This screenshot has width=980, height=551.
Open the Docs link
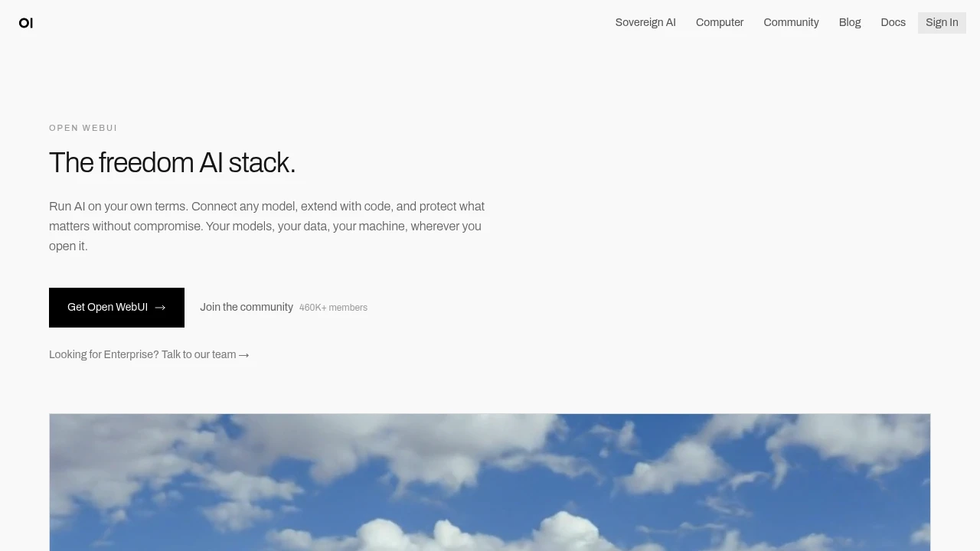point(893,22)
